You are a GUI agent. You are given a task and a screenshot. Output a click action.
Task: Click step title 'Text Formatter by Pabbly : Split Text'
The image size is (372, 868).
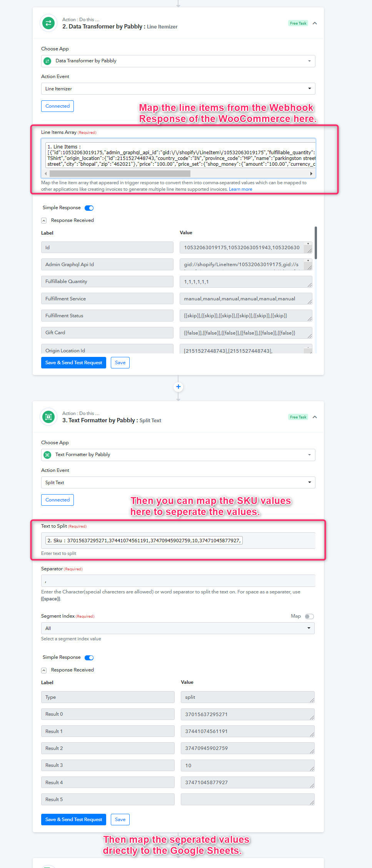[112, 420]
